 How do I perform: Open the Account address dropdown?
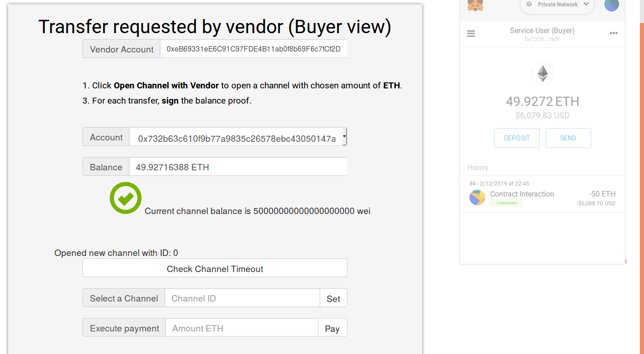[x=238, y=137]
